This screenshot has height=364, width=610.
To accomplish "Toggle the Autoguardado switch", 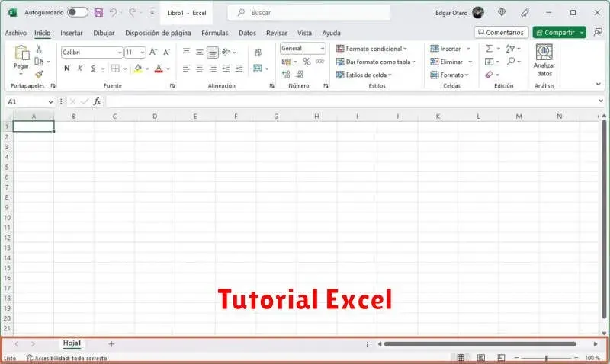I will point(78,12).
